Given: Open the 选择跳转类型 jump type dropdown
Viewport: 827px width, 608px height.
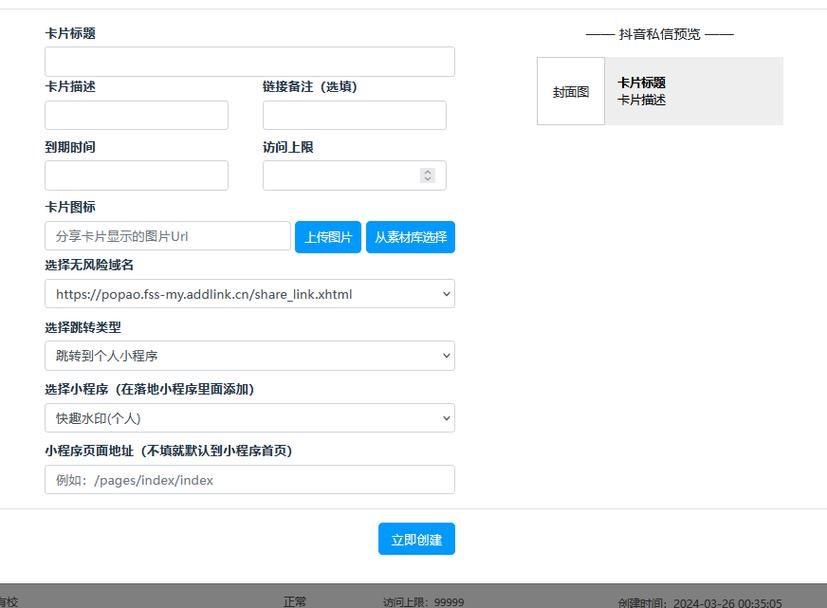Looking at the screenshot, I should [249, 355].
